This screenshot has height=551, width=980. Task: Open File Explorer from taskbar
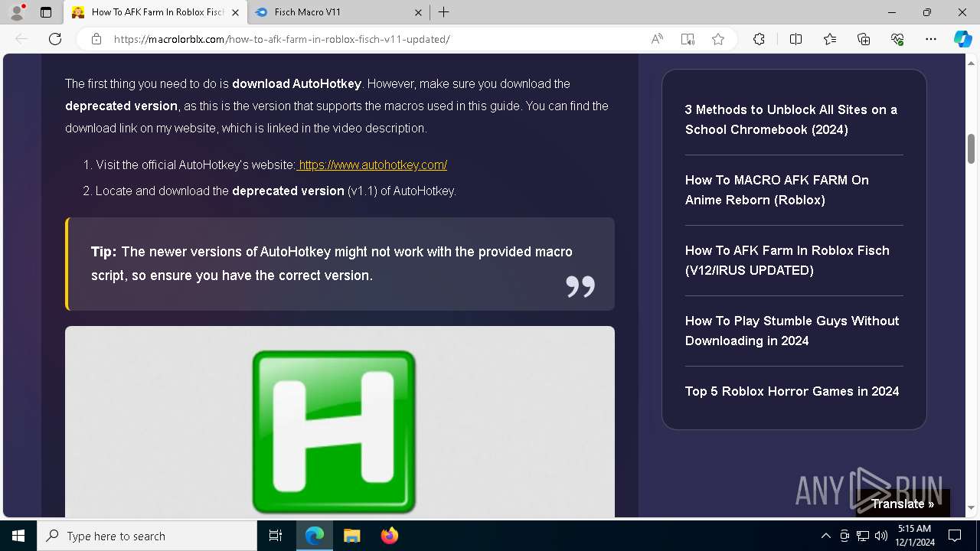352,536
